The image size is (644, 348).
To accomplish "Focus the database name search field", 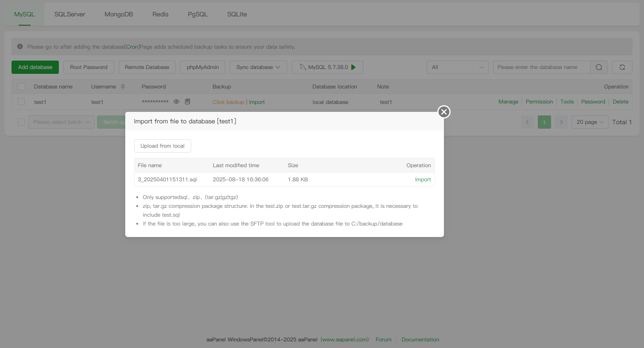I will [x=541, y=67].
